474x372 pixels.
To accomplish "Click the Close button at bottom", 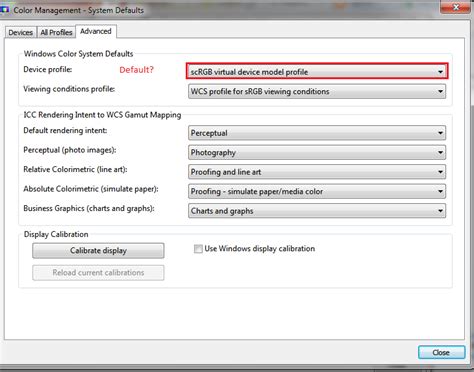I will (x=441, y=352).
